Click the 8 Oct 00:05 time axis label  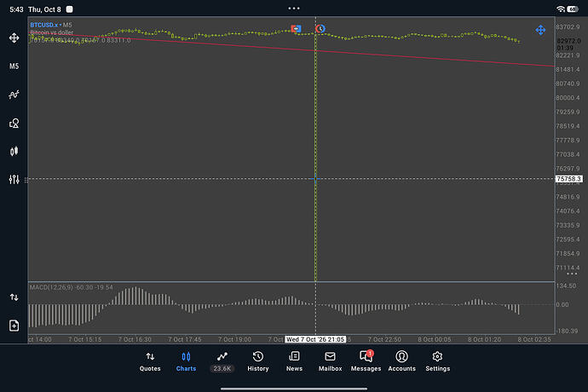(435, 339)
